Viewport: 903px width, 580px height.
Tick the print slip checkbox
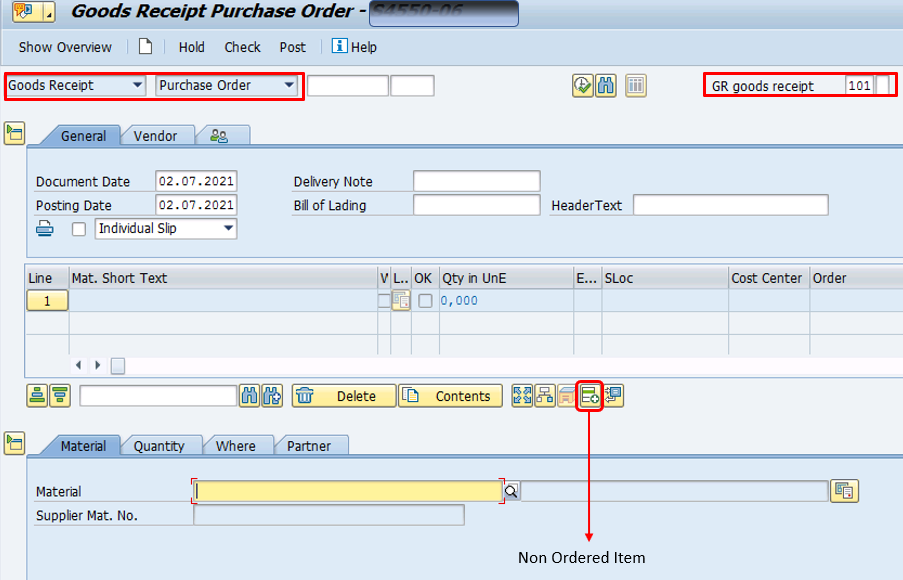click(79, 229)
